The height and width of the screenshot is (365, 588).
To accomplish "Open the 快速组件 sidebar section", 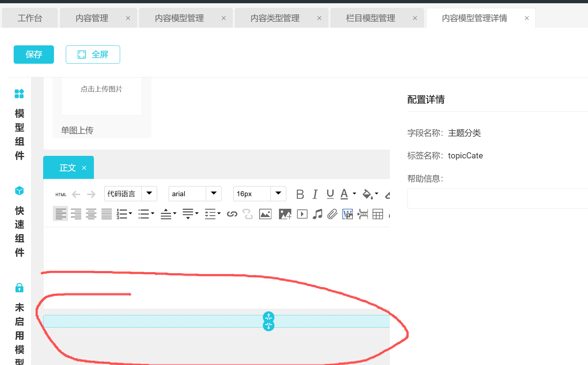I will click(19, 222).
